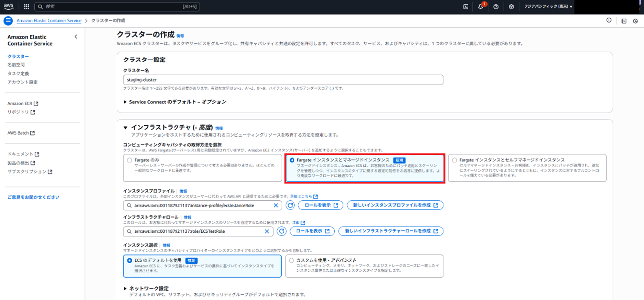Refresh the instance profile list
The image size is (644, 300).
tap(290, 205)
